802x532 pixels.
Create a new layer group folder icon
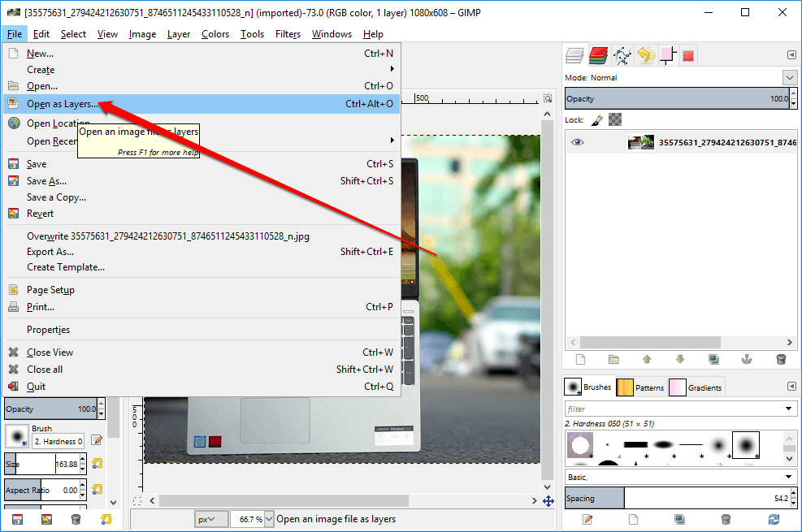tap(613, 359)
